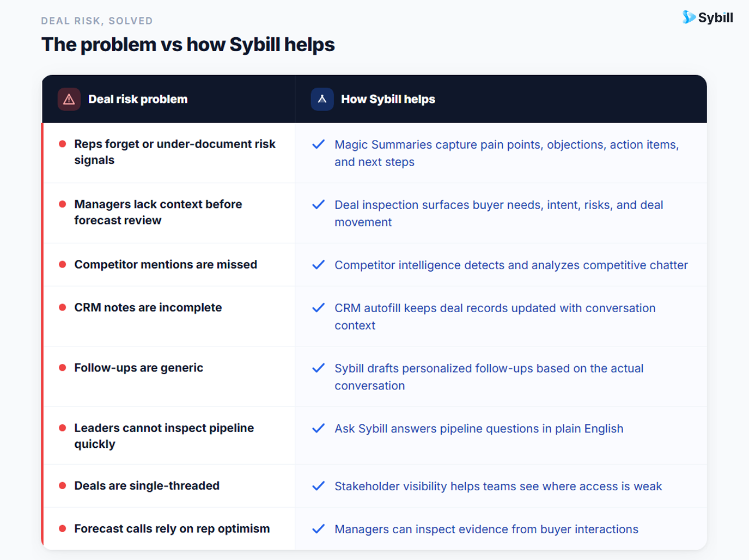Click the Sybill logo icon

point(689,17)
